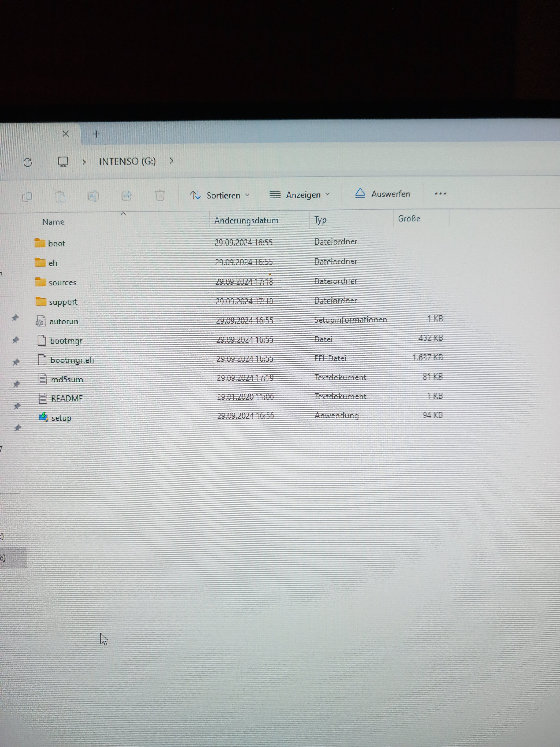Select the bootmgr.efi file

pyautogui.click(x=72, y=360)
